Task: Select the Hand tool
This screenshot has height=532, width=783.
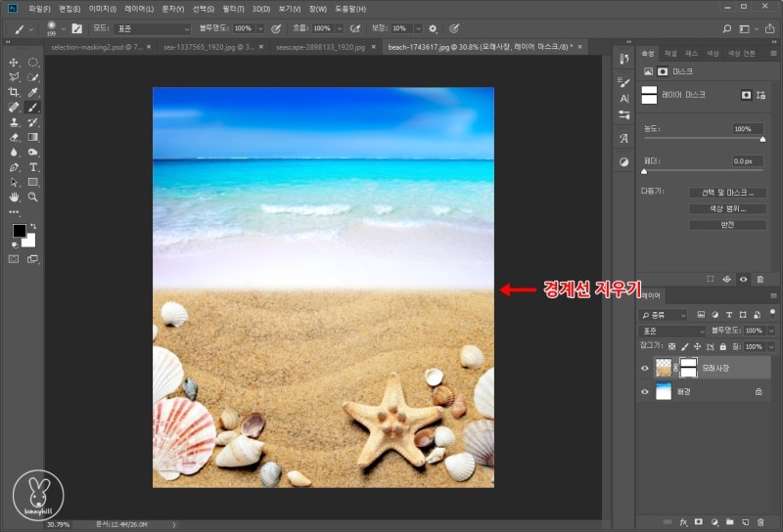Action: click(x=14, y=197)
